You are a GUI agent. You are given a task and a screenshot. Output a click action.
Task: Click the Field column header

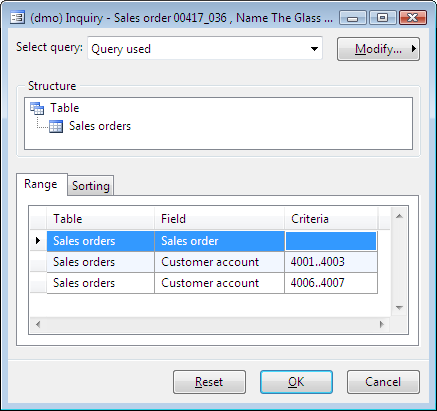tap(219, 219)
